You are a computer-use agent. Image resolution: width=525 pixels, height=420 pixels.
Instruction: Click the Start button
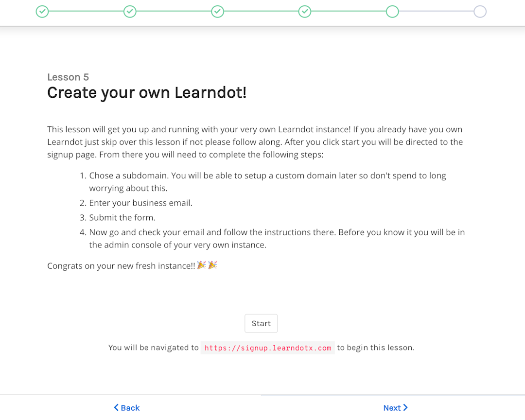261,323
